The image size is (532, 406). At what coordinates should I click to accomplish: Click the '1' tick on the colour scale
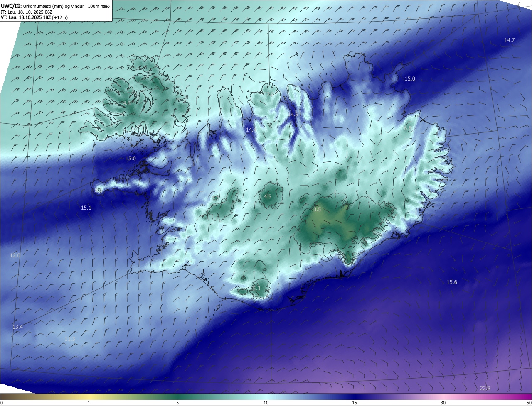point(89,403)
